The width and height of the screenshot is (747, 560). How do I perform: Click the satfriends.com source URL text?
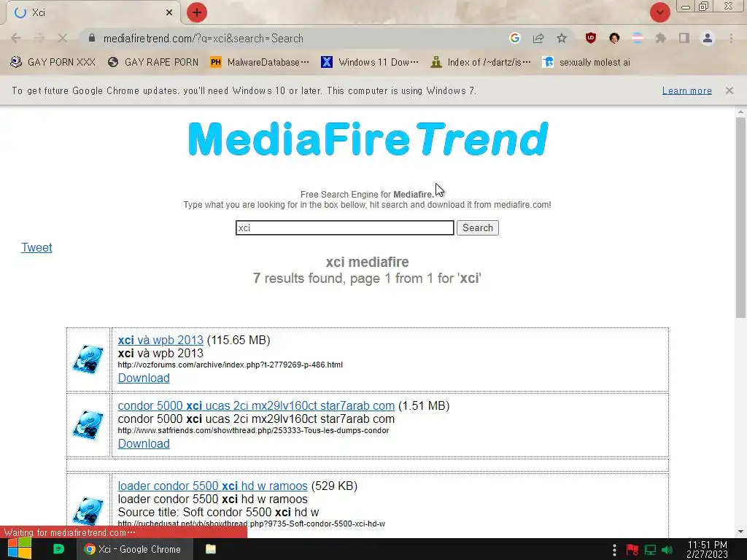[x=253, y=430]
